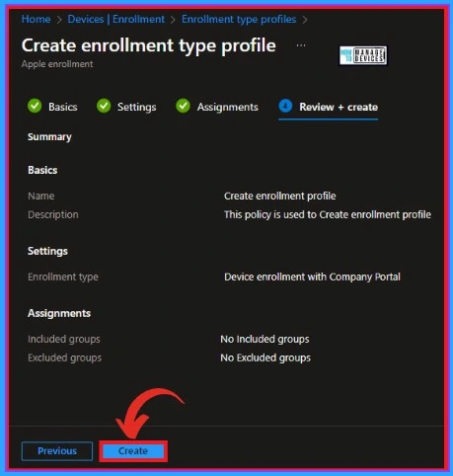453x476 pixels.
Task: Click the Device enrollment with Company Portal value
Action: click(x=312, y=277)
